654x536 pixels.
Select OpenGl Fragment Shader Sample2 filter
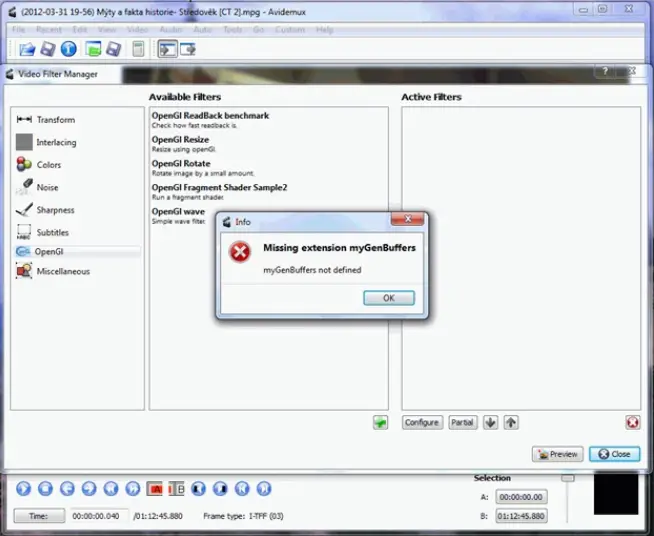(269, 192)
